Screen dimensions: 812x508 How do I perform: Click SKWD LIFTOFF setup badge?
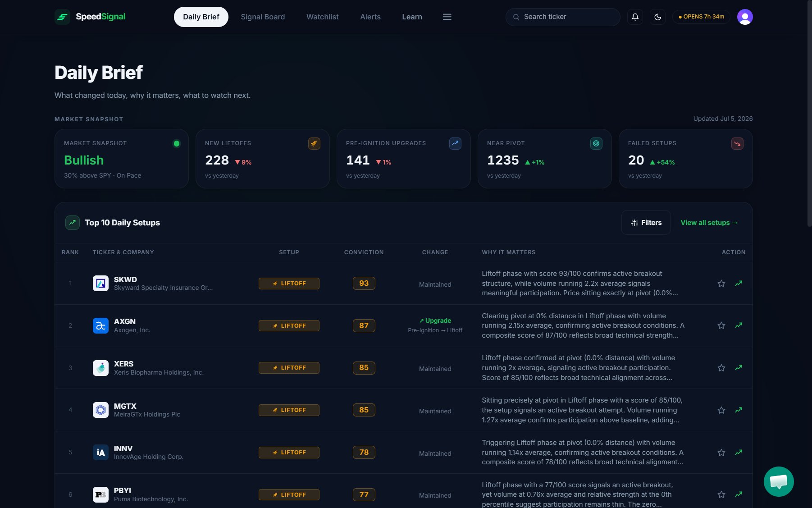289,284
